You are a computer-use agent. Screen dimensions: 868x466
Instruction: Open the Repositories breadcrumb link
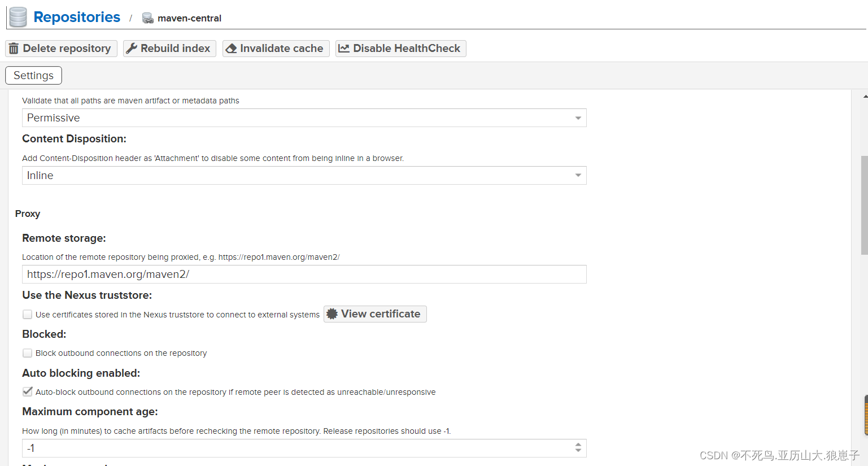coord(77,18)
